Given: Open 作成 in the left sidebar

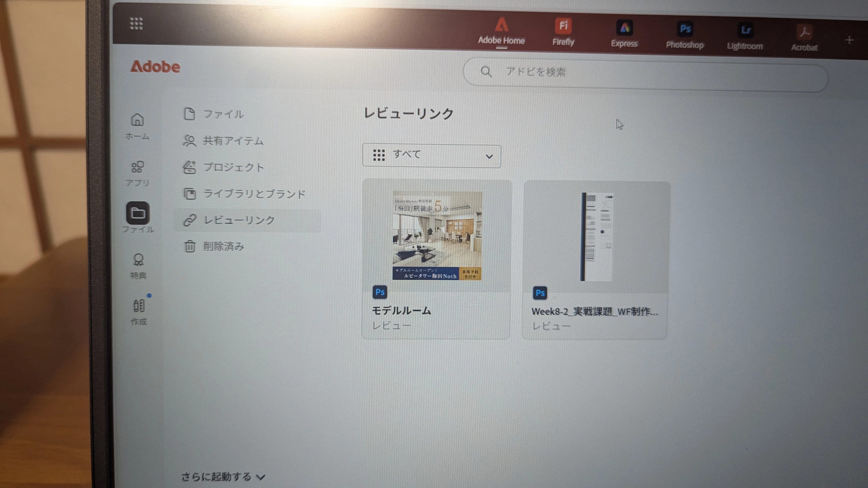Looking at the screenshot, I should (139, 312).
